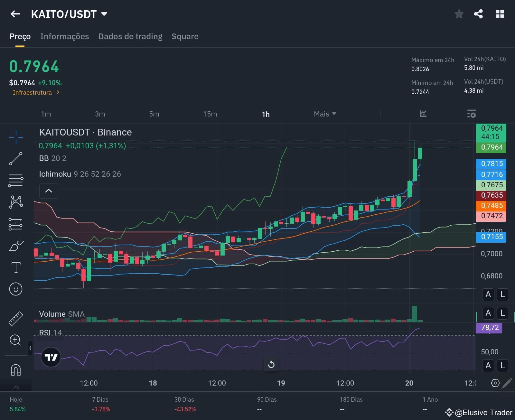The height and width of the screenshot is (420, 515).
Task: Switch to the Informações tab
Action: click(x=64, y=36)
